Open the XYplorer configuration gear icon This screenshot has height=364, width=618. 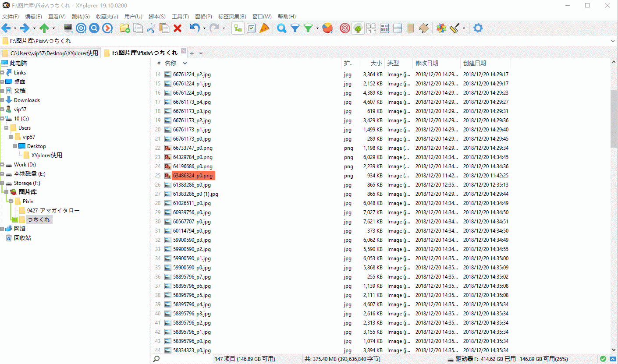[x=477, y=28]
